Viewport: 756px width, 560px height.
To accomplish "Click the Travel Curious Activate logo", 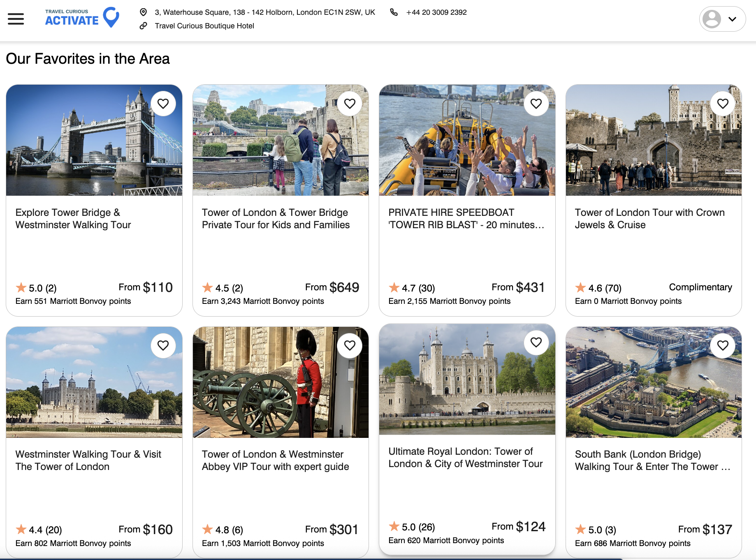I will pyautogui.click(x=82, y=17).
